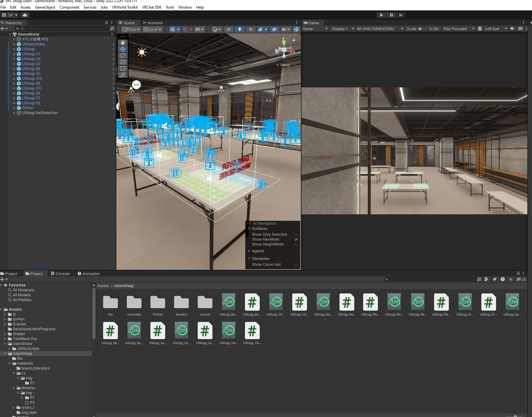Open the VRChat SDK menu
Viewport: 532px width, 417px height.
tap(152, 7)
